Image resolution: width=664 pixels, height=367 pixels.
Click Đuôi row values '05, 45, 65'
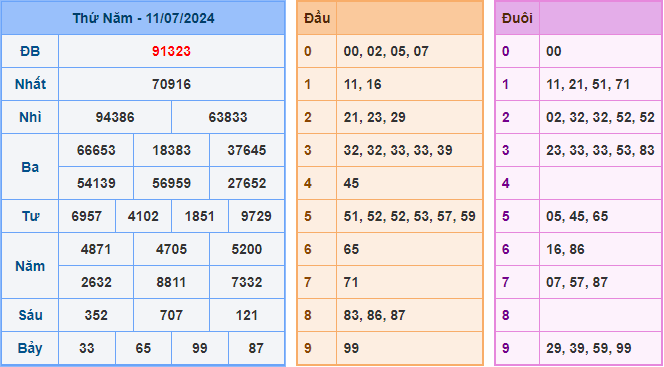coord(577,217)
